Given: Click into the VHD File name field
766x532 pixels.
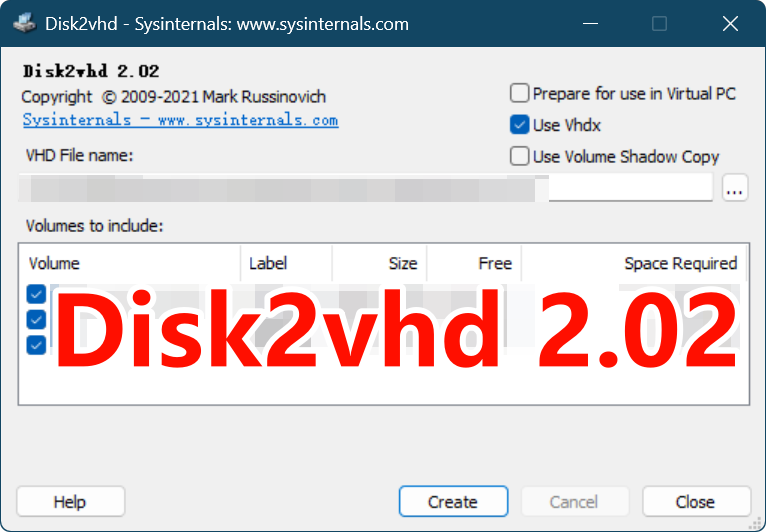Looking at the screenshot, I should coord(365,188).
